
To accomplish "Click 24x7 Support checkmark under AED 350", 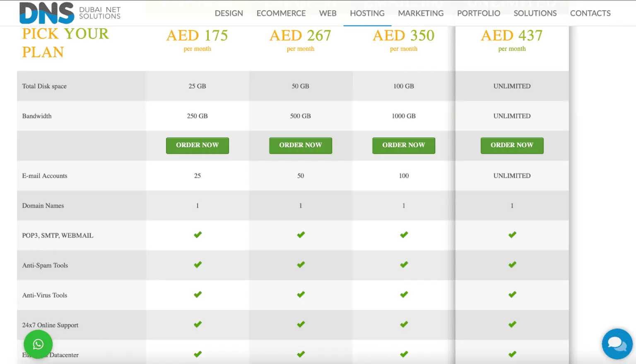I will click(404, 324).
